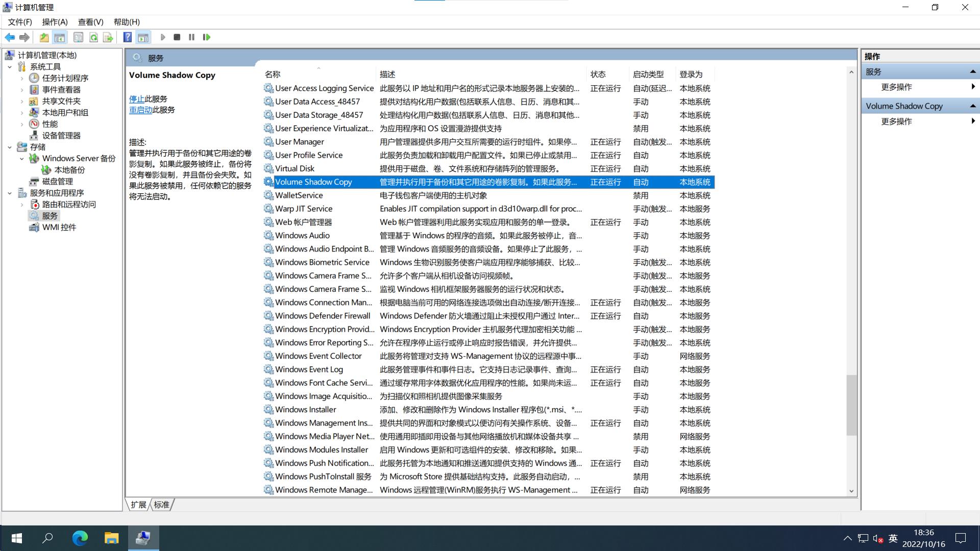Open the 操作(A) menu
Image resolution: width=980 pixels, height=551 pixels.
click(56, 22)
